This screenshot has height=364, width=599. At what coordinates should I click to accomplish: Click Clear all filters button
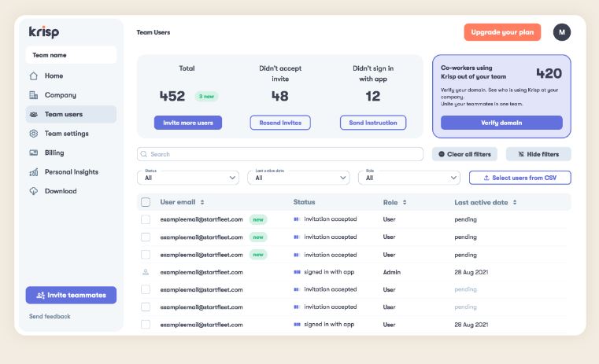(x=464, y=154)
